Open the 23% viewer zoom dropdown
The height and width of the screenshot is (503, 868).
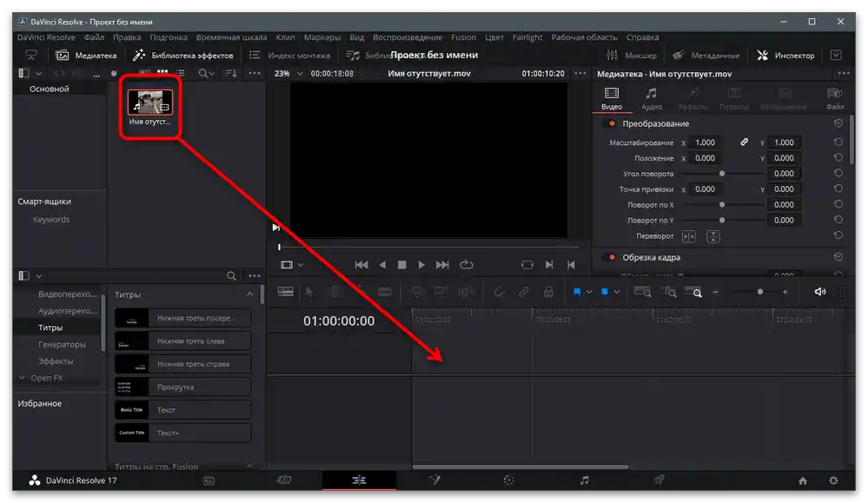click(288, 73)
